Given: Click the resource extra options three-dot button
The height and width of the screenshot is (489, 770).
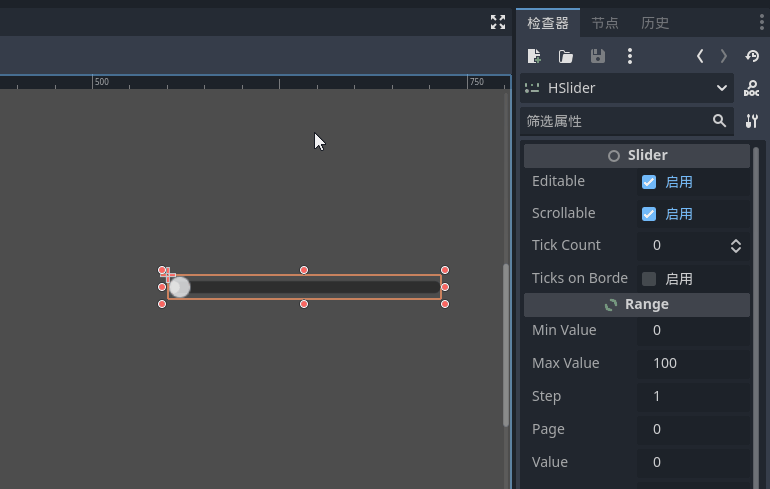Looking at the screenshot, I should point(629,57).
